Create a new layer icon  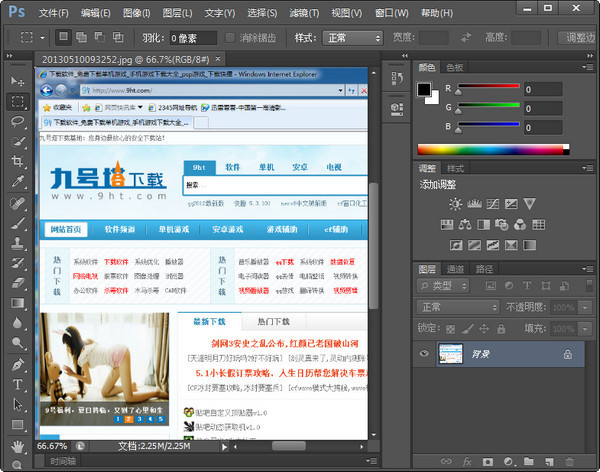tap(549, 462)
